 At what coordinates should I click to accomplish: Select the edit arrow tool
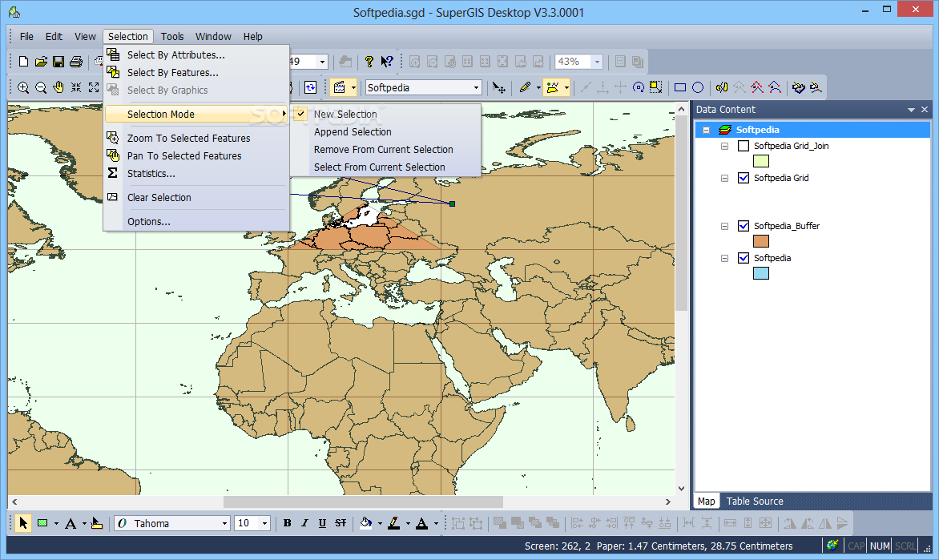pos(498,87)
